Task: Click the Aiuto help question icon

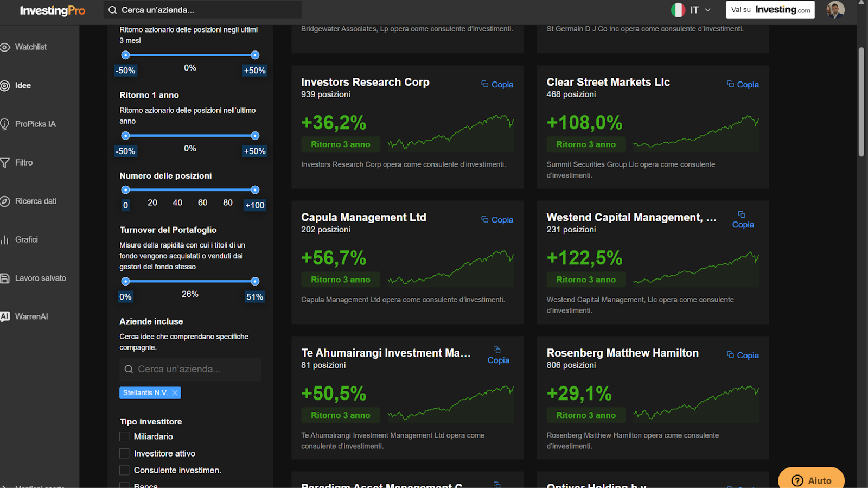Action: [797, 481]
